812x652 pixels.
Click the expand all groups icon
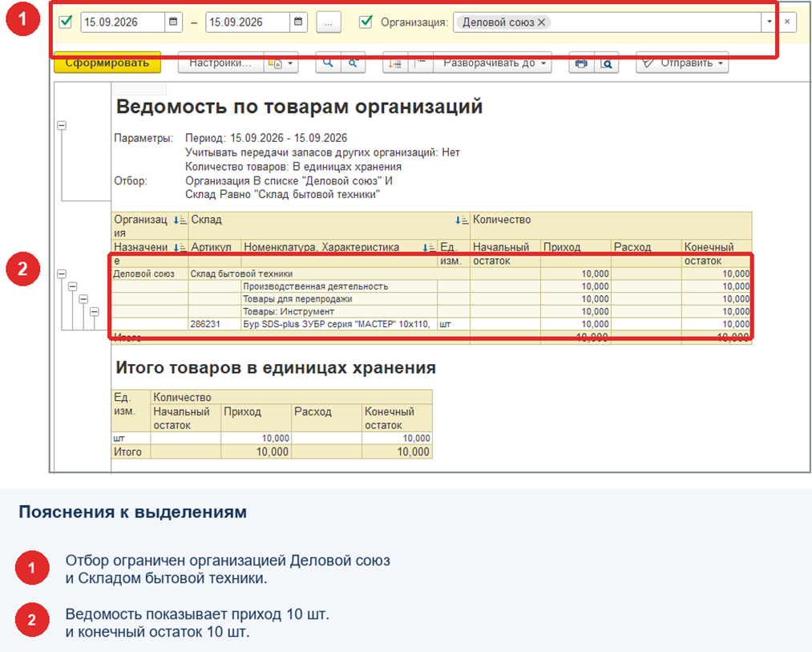coord(395,63)
